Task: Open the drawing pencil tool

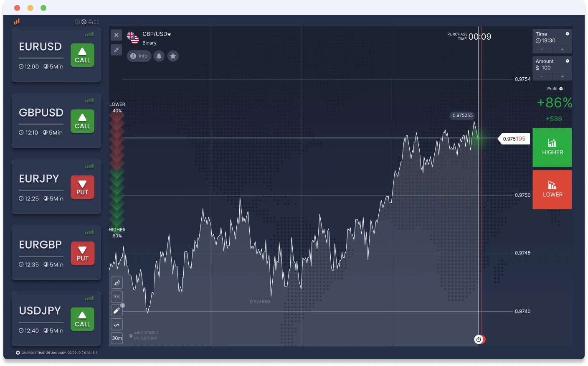Action: [x=117, y=310]
